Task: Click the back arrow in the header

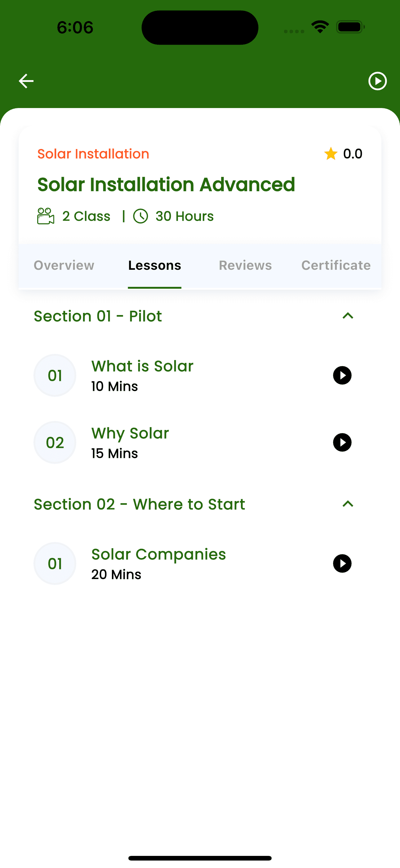Action: pyautogui.click(x=26, y=81)
